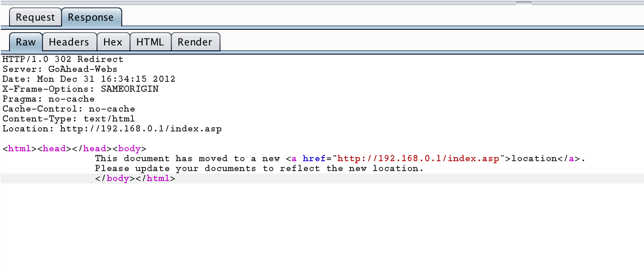The height and width of the screenshot is (267, 644).
Task: Switch to the Headers tab
Action: tap(69, 42)
